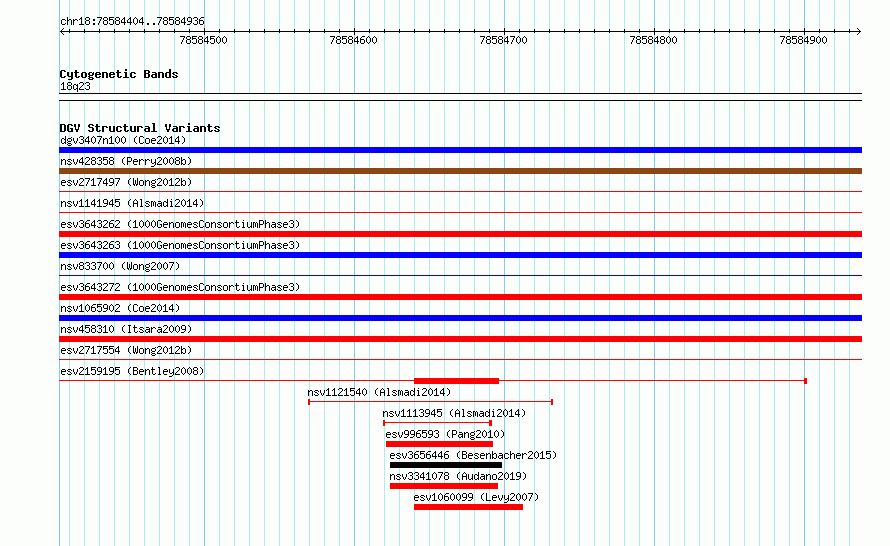Open nsv1113945 (Alsmadi2014) variant label
The width and height of the screenshot is (890, 546).
click(454, 413)
